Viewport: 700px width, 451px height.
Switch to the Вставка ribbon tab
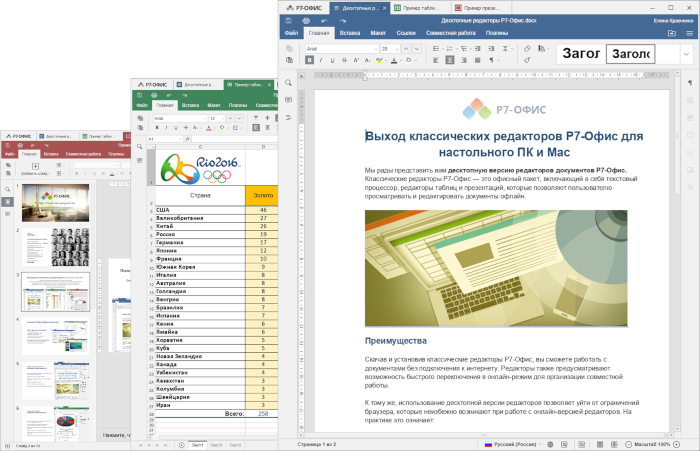[x=349, y=33]
